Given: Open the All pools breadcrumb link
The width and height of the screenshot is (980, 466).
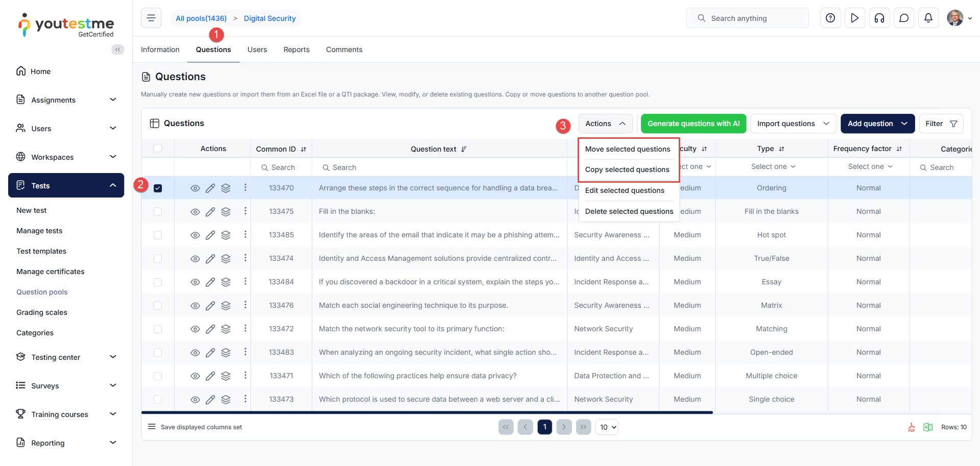Looking at the screenshot, I should [x=201, y=18].
